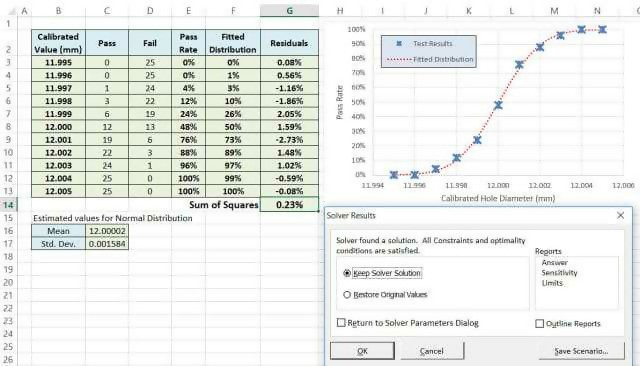Select column D header
Screen dimensions: 640x366
150,11
